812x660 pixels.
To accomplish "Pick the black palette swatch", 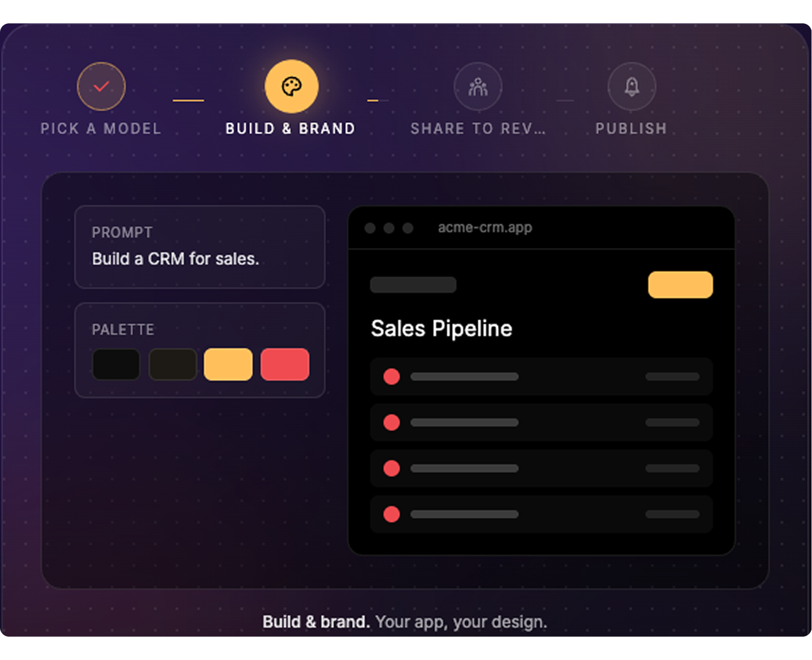I will pos(116,364).
